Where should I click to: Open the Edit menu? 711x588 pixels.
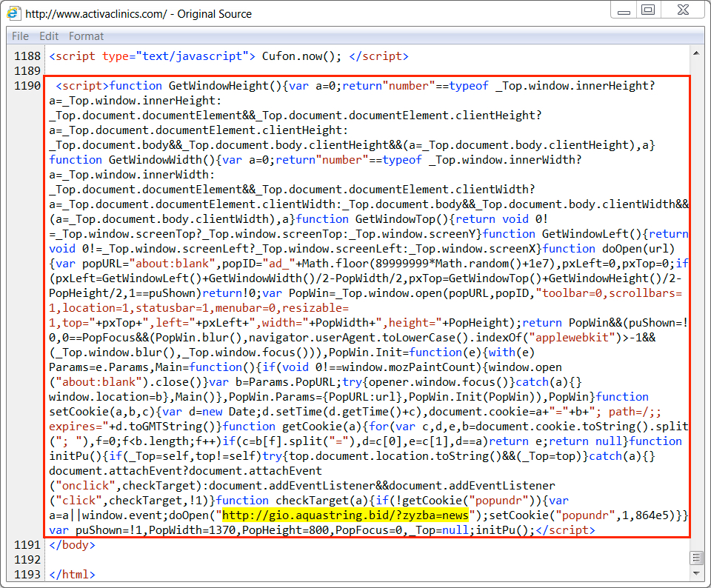(x=49, y=36)
